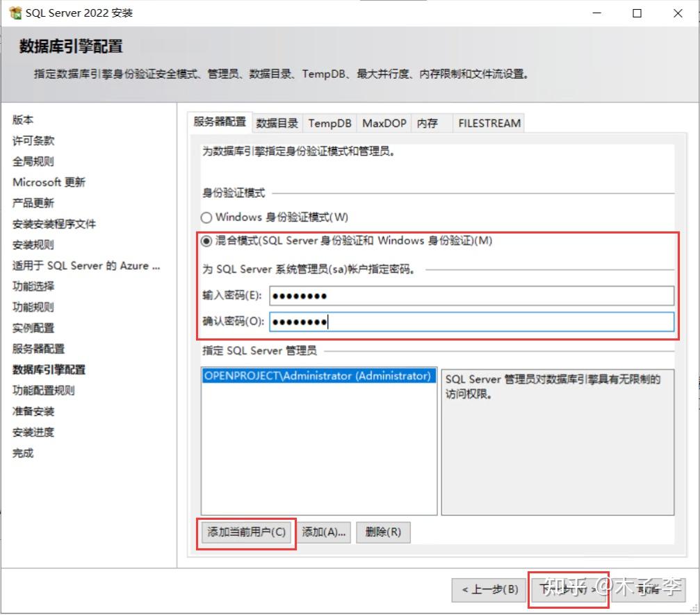700x615 pixels.
Task: Click 添加当前用户(C) button
Action: [x=246, y=532]
